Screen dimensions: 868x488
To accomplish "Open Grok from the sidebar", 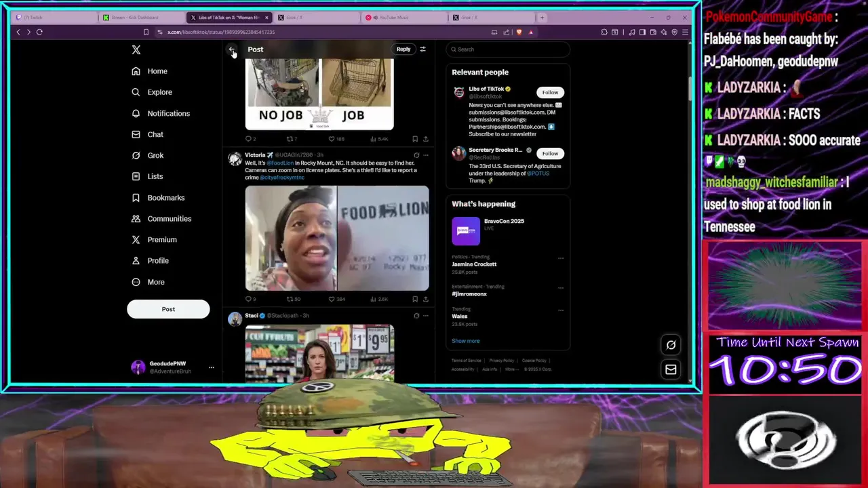I will tap(148, 155).
